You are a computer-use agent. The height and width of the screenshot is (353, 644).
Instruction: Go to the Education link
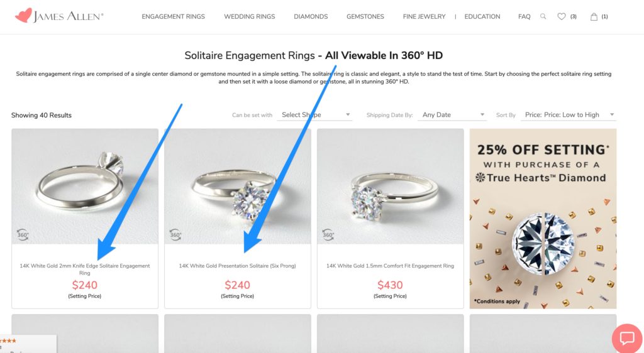tap(481, 17)
